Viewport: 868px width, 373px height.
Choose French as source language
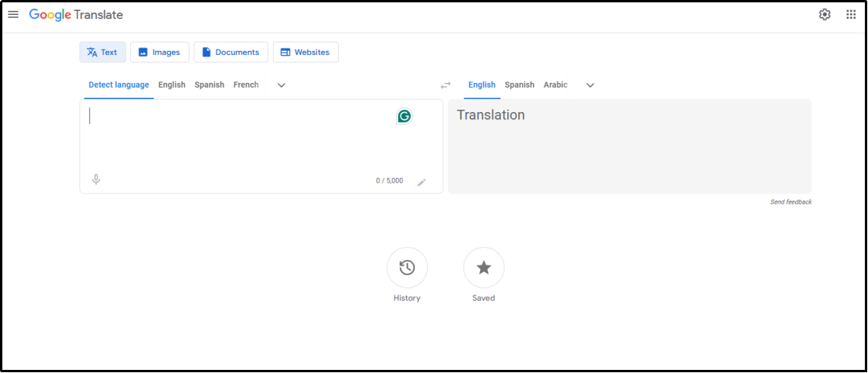pos(245,85)
